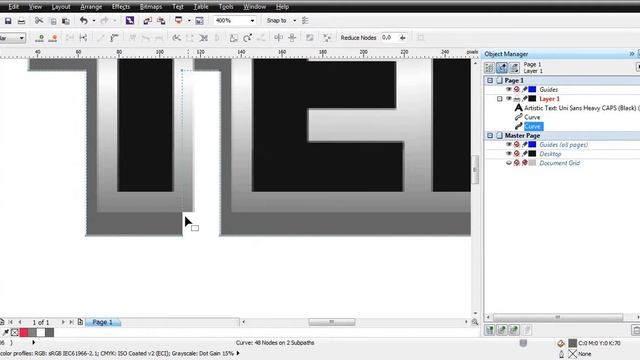This screenshot has height=360, width=640.
Task: Toggle visibility of Layer 1
Action: 509,99
